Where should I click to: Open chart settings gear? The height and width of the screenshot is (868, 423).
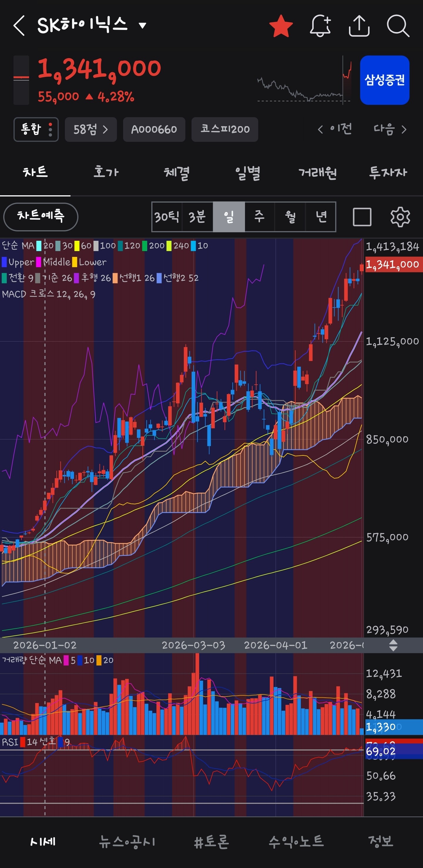(400, 217)
